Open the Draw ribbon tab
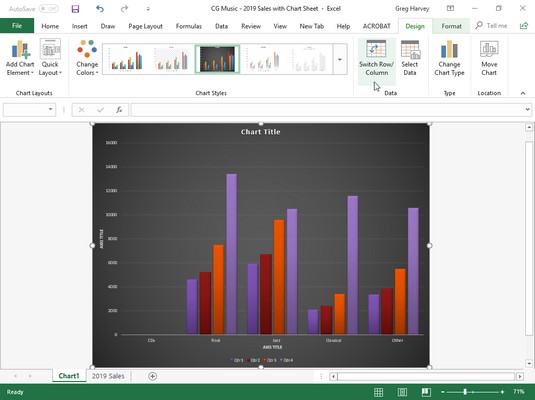535x400 pixels. tap(108, 26)
